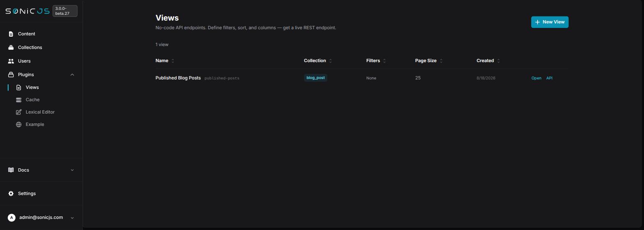Open the Lexical Editor plugin
644x230 pixels.
pos(40,112)
